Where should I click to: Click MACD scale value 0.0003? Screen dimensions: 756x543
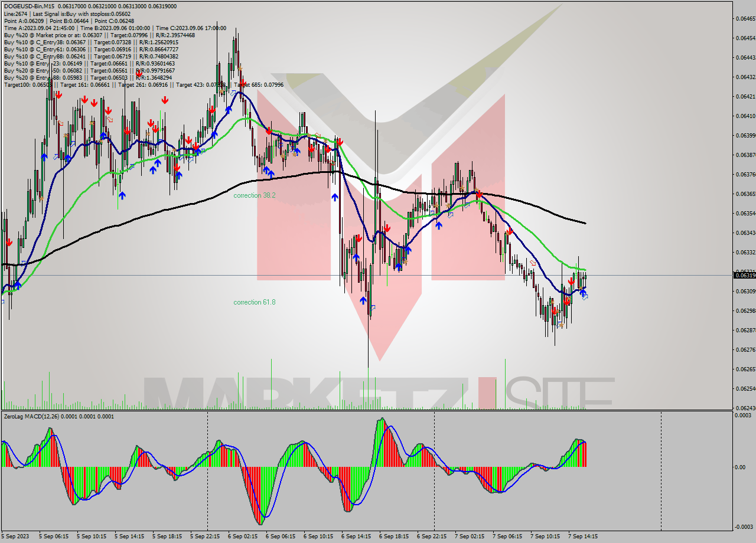743,416
